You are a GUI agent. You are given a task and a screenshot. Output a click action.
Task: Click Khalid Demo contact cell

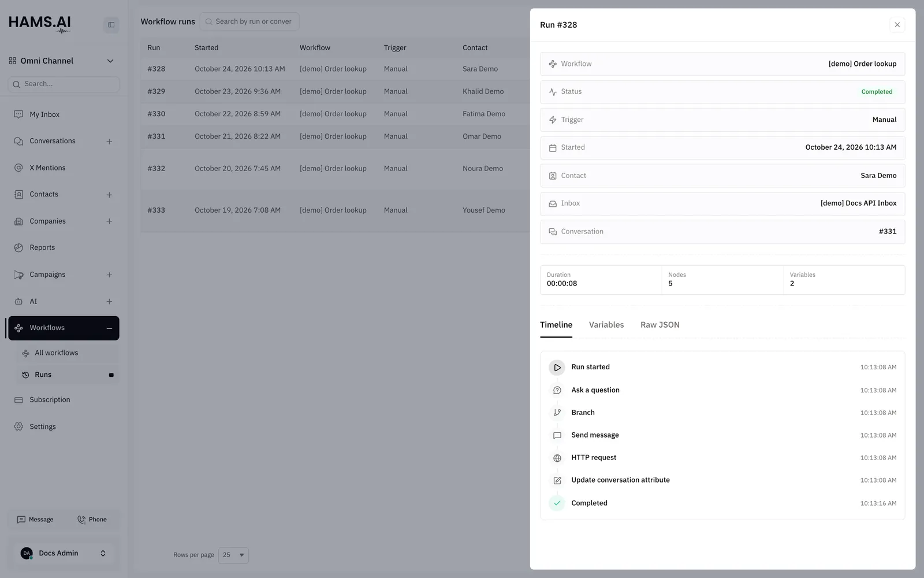pyautogui.click(x=483, y=91)
